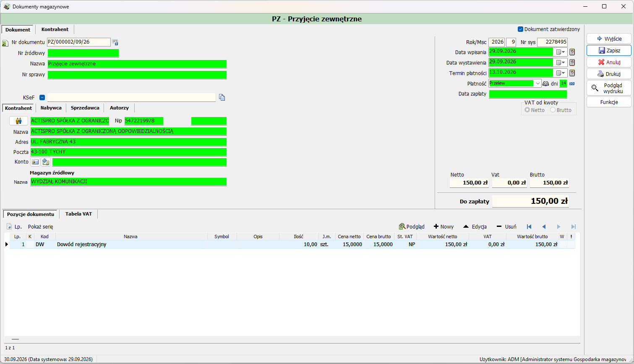
Task: Click the WYDZIAŁ KOMUNIKACJI warehouse field
Action: pyautogui.click(x=128, y=182)
